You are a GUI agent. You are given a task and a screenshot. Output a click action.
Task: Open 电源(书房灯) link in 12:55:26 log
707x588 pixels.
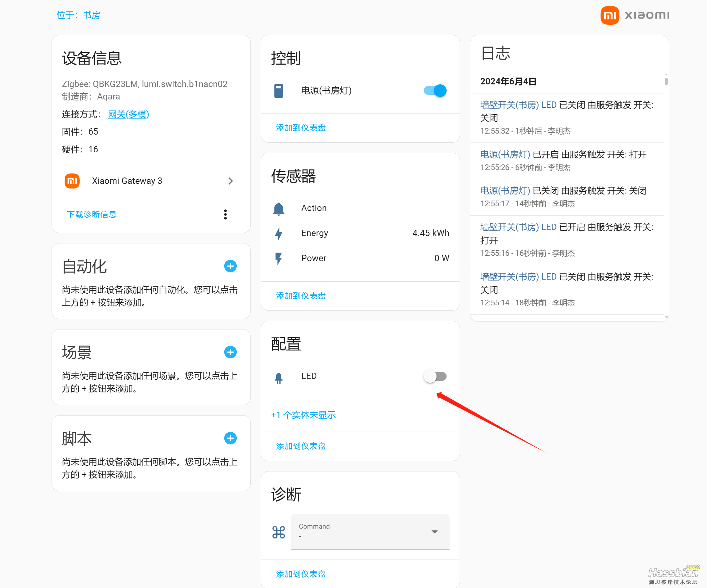(x=505, y=154)
